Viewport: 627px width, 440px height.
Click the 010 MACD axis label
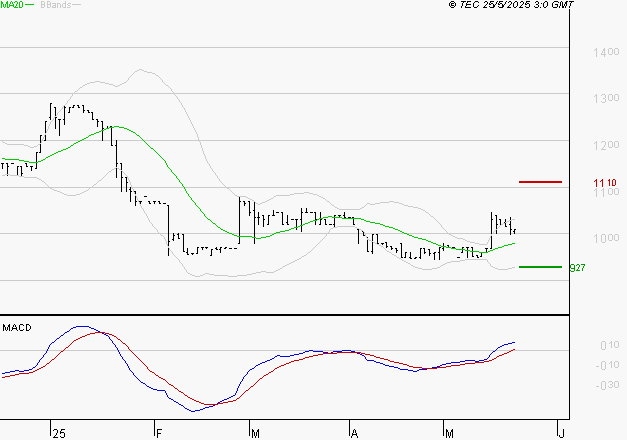click(x=610, y=345)
